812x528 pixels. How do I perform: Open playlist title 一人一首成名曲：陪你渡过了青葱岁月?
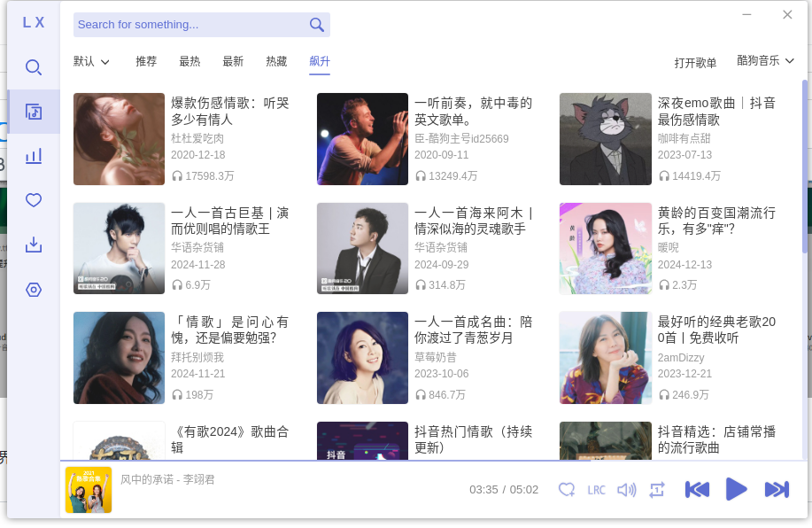tap(474, 330)
